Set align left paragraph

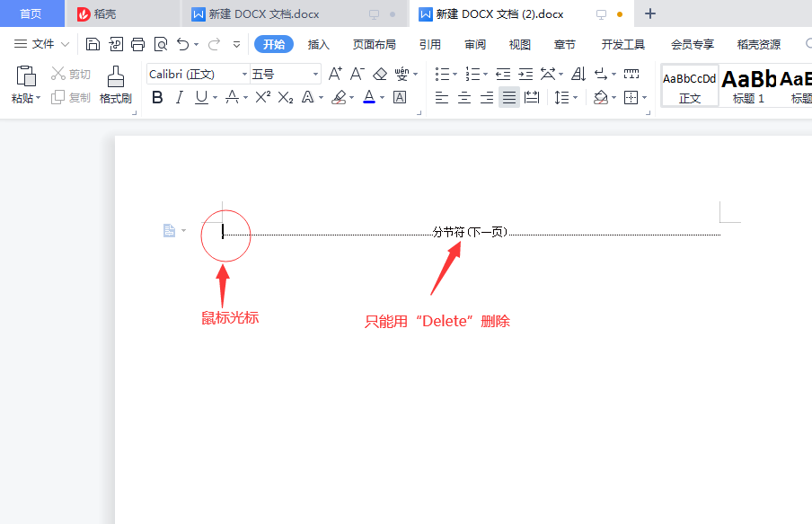click(x=442, y=97)
